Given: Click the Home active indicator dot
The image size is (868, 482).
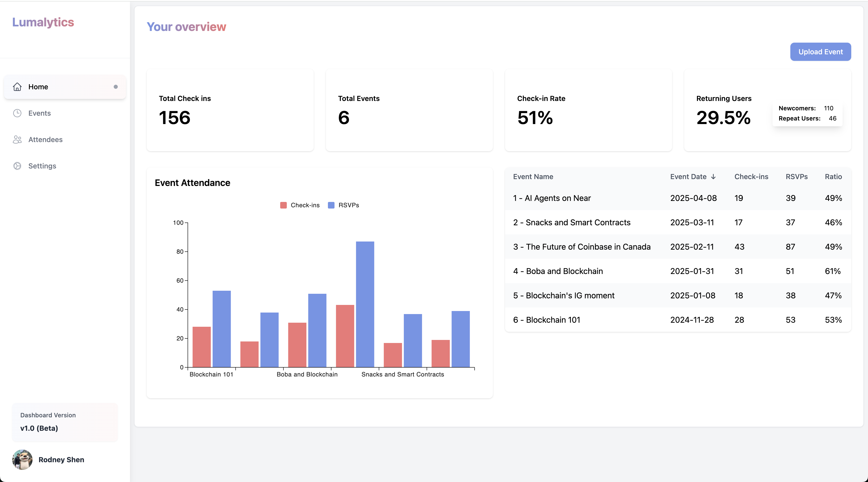Looking at the screenshot, I should click(115, 87).
